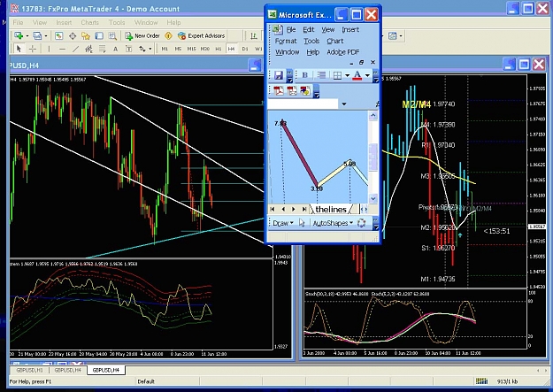
Task: Jump to last sheet with tab navigation
Action: [x=304, y=209]
